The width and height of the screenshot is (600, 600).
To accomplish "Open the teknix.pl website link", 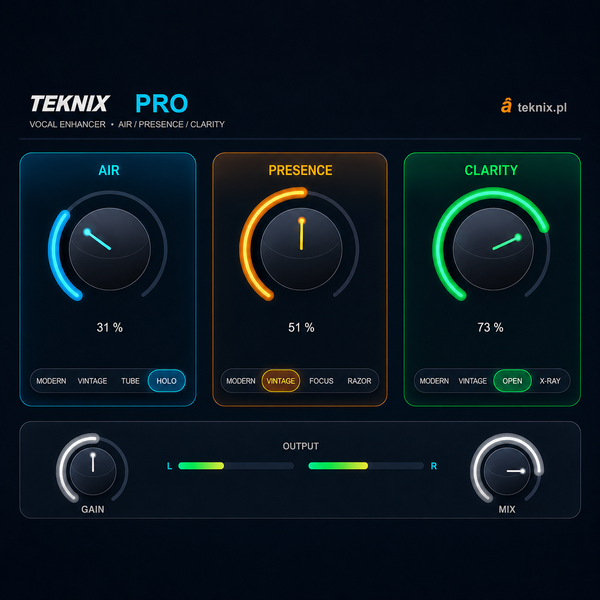I will pos(542,108).
